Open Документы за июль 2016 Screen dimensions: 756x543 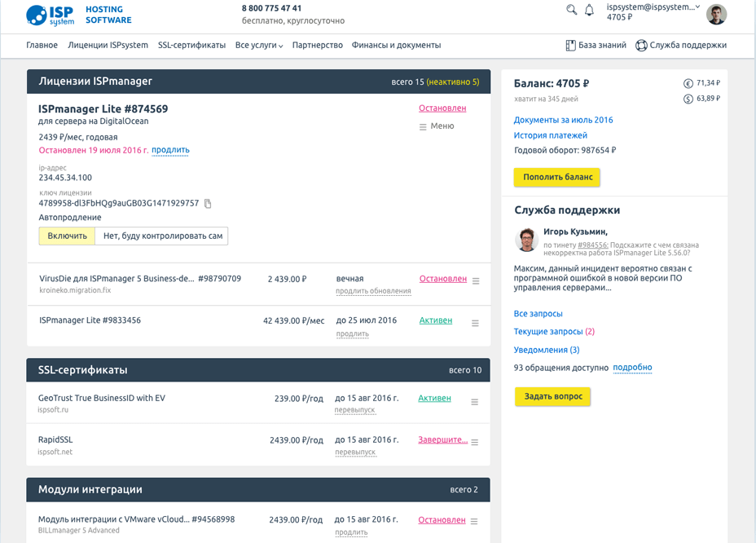pos(563,120)
